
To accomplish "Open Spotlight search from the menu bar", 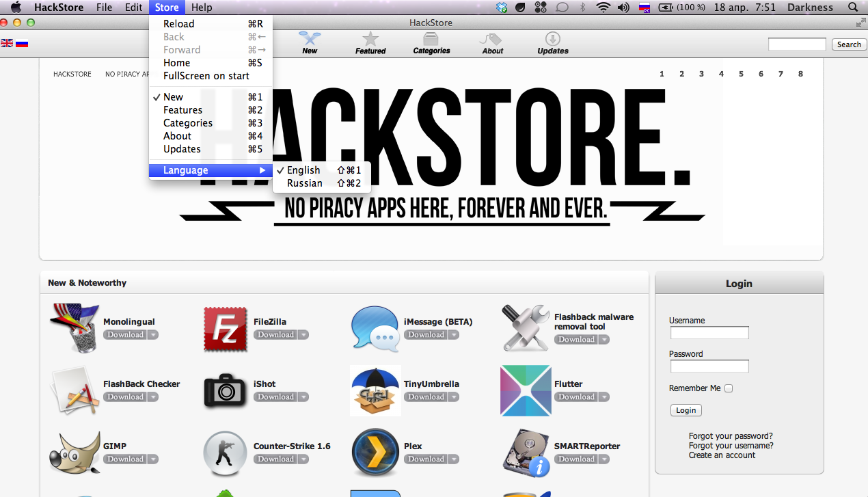I will click(x=852, y=8).
